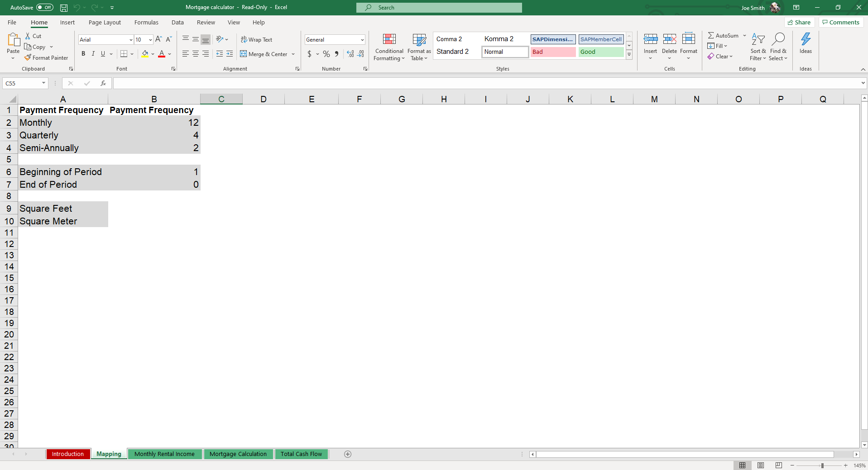Open the font name dropdown showing Arial

[131, 40]
